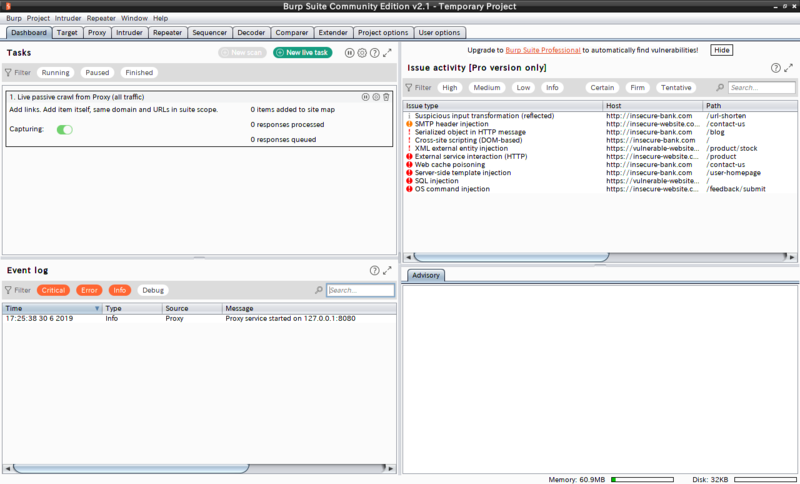Viewport: 800px width, 484px height.
Task: Pause the Live passive crawl task
Action: pyautogui.click(x=365, y=97)
